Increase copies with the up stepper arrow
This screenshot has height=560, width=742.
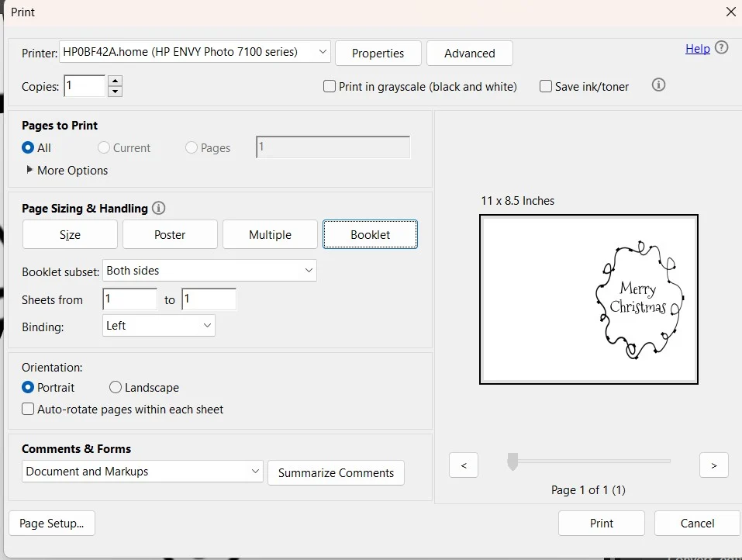[115, 80]
